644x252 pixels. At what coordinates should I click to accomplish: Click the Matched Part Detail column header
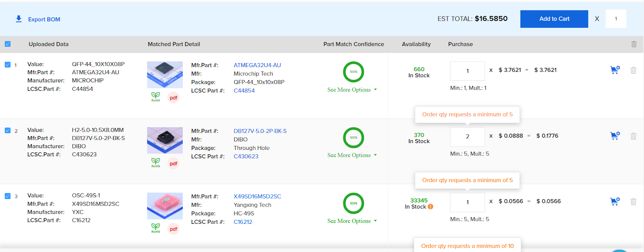174,44
